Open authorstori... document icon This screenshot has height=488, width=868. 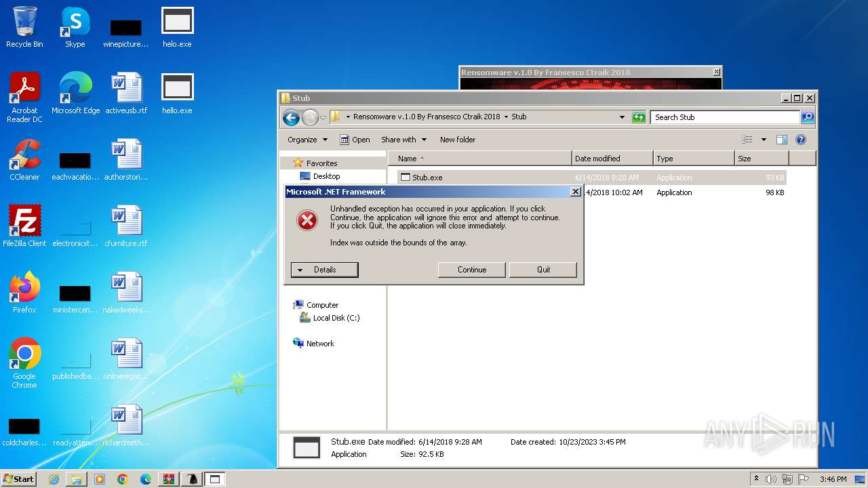click(126, 161)
